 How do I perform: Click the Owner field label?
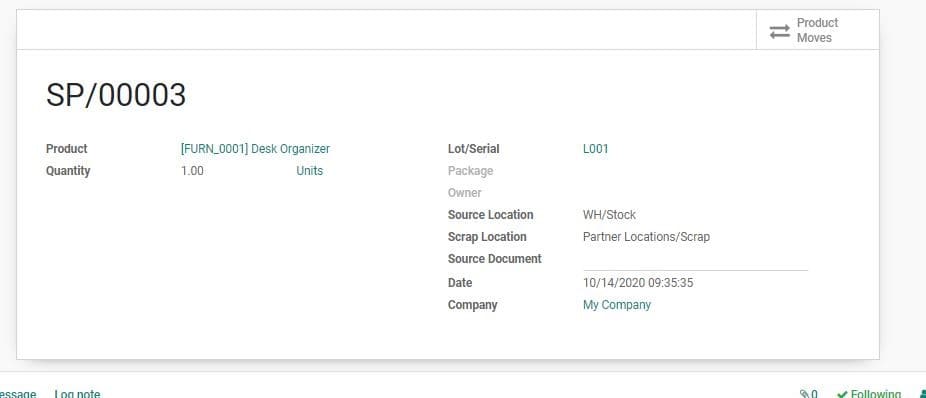[464, 193]
